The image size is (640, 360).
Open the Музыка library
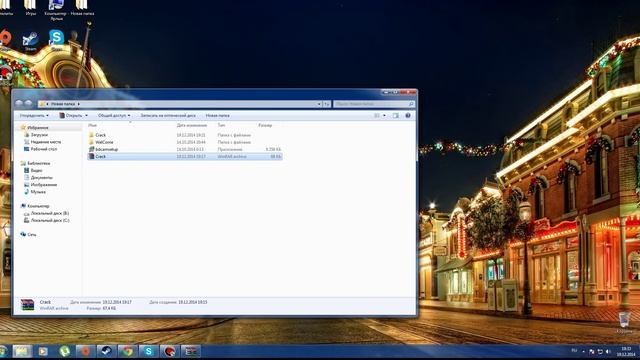tap(38, 191)
